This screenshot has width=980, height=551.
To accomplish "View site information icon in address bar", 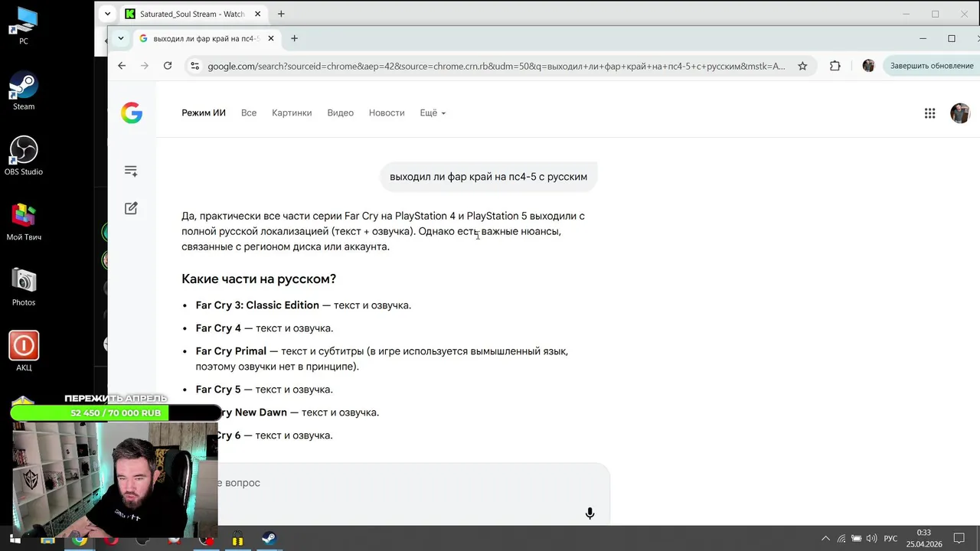I will pos(194,66).
